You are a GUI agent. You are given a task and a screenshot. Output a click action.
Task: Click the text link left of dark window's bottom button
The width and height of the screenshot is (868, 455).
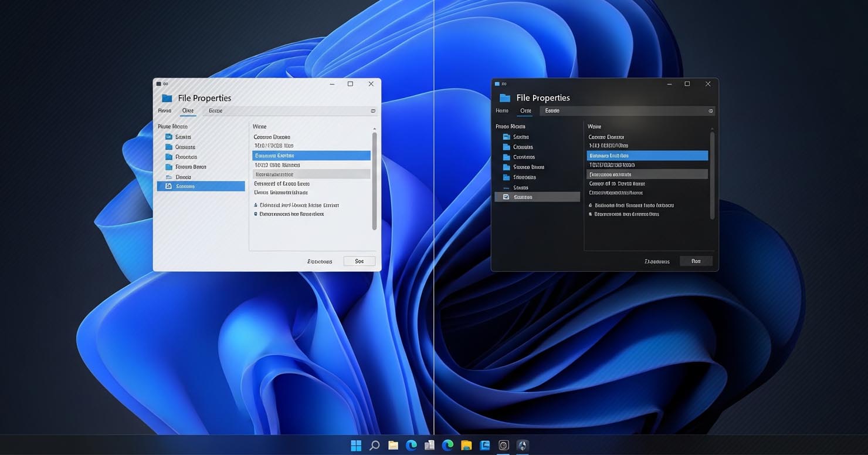[657, 261]
